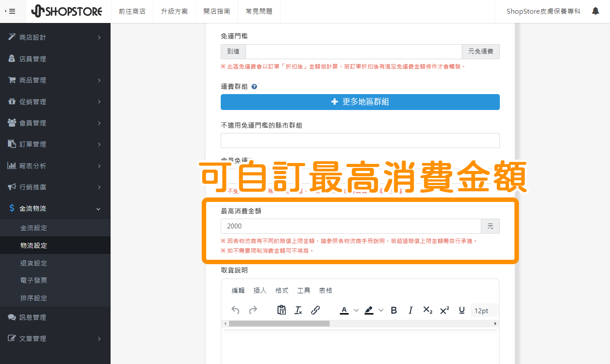Expand 商品管理 in the sidebar

point(55,80)
